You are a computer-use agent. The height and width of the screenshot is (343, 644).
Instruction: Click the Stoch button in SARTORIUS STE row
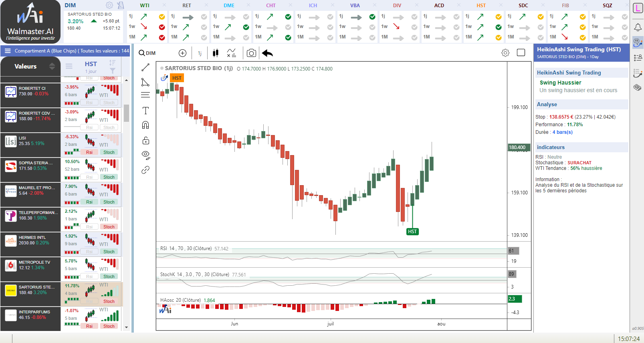coord(109,301)
